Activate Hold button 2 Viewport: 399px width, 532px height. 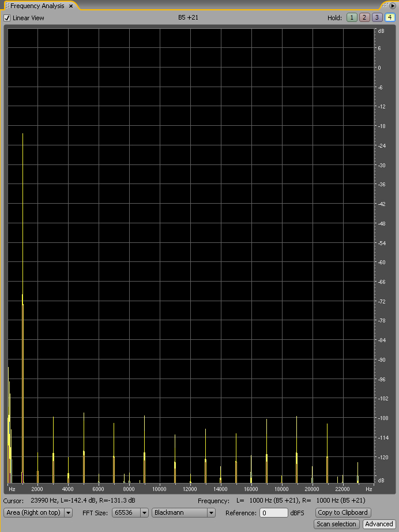pyautogui.click(x=364, y=17)
